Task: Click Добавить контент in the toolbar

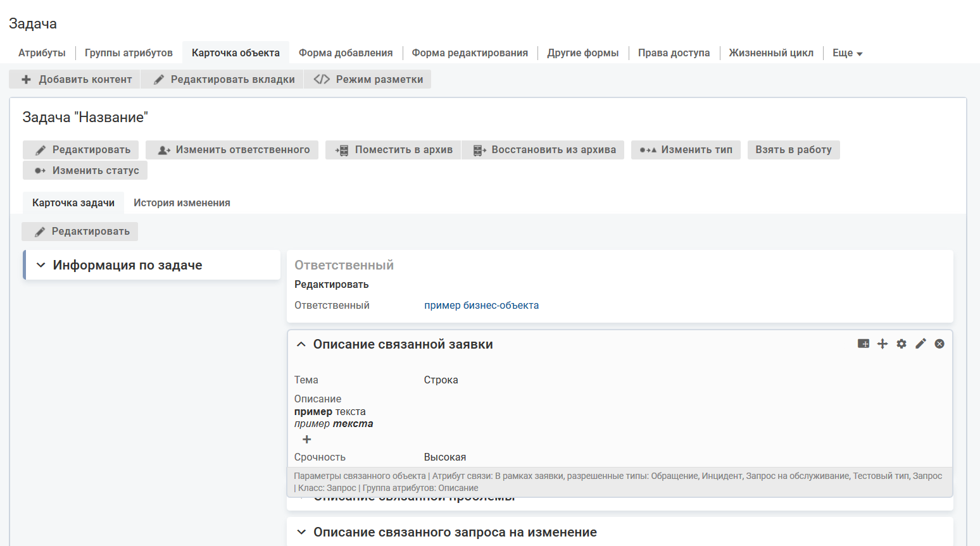Action: click(x=77, y=79)
